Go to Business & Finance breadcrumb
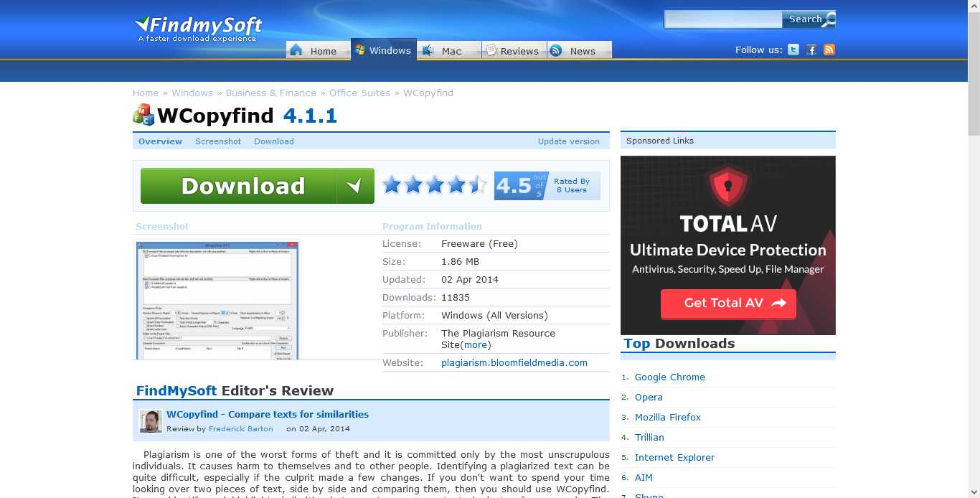The width and height of the screenshot is (980, 498). [x=271, y=93]
